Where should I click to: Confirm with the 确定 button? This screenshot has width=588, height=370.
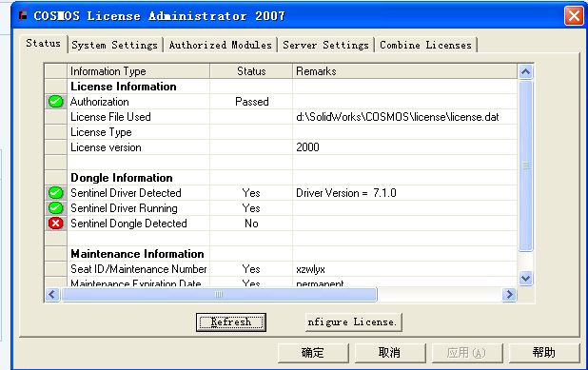313,353
